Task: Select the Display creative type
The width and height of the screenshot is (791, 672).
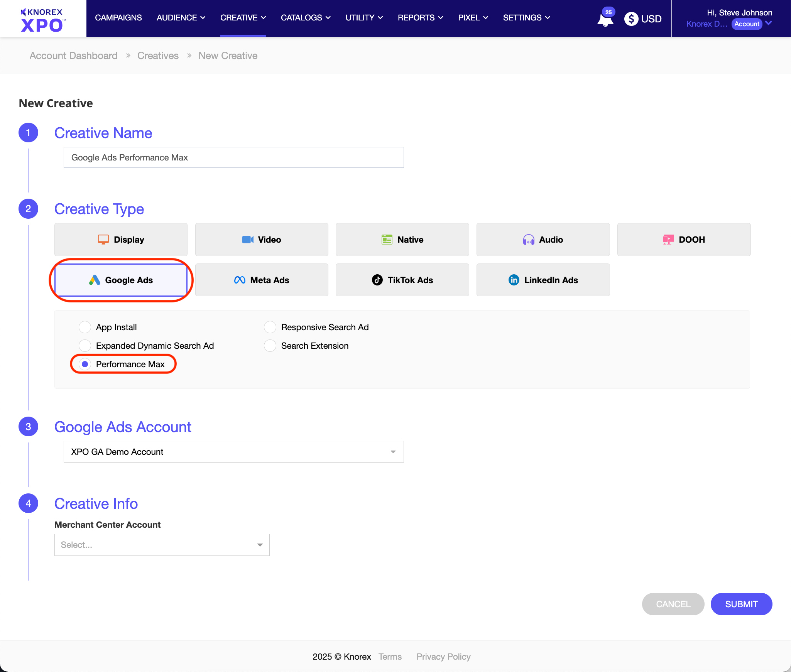Action: click(x=121, y=239)
